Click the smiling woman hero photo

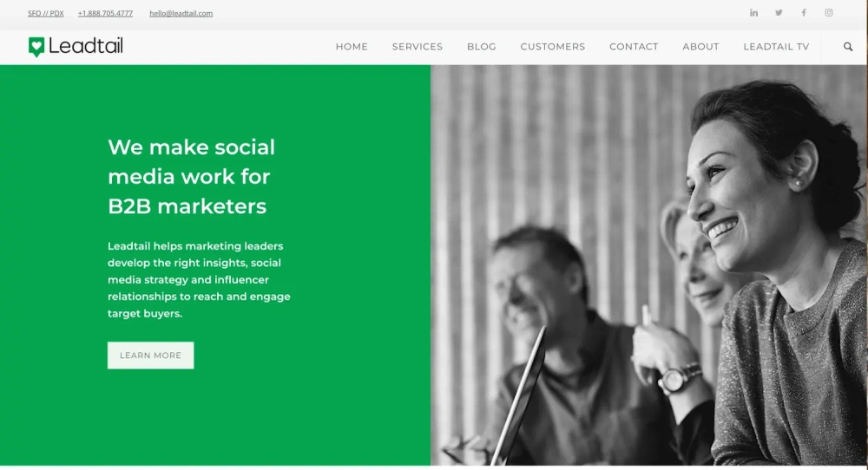click(x=648, y=265)
